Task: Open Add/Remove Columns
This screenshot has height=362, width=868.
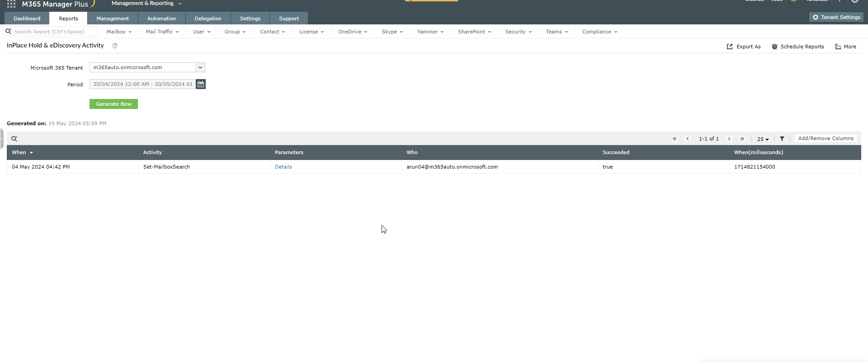Action: tap(826, 139)
